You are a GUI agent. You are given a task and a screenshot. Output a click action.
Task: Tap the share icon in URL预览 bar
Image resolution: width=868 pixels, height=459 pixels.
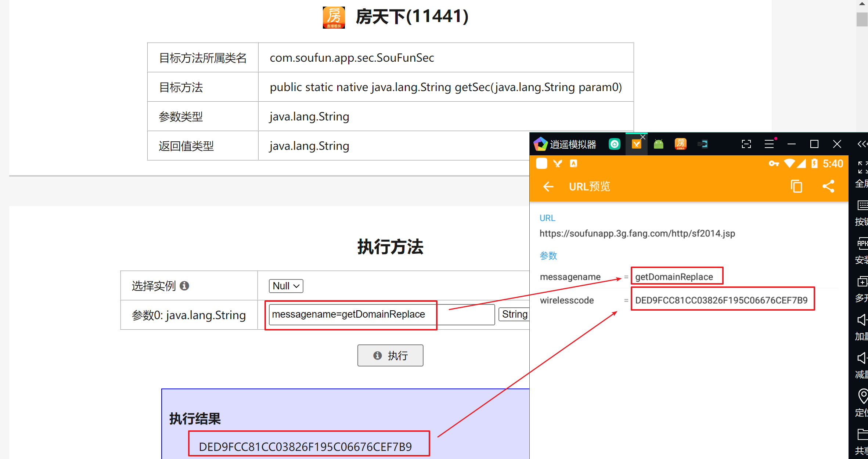click(x=828, y=186)
